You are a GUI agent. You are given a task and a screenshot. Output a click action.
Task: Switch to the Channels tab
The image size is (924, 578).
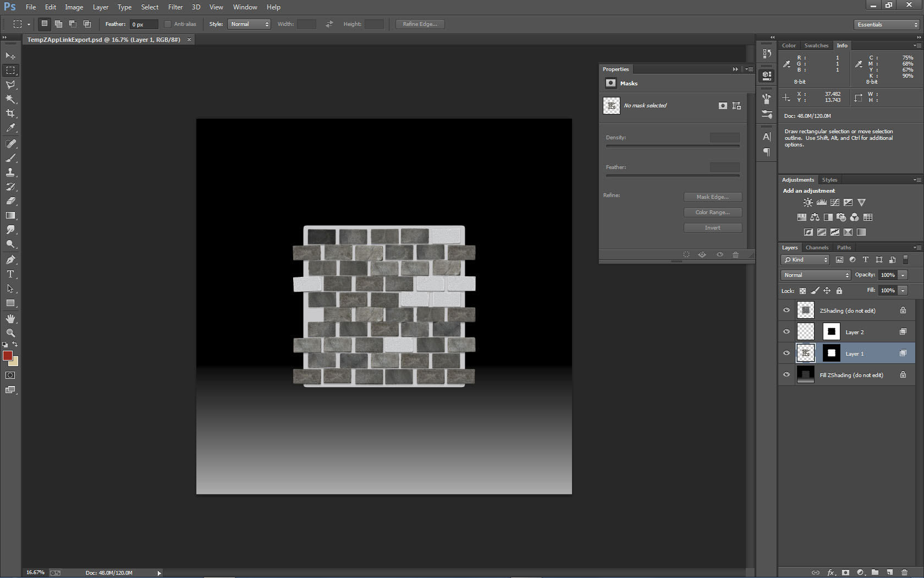coord(817,248)
